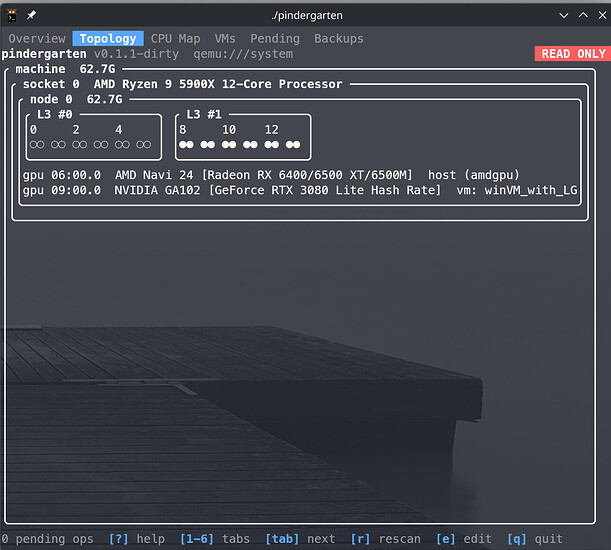Click the READ ONLY badge
The height and width of the screenshot is (550, 611).
click(573, 54)
